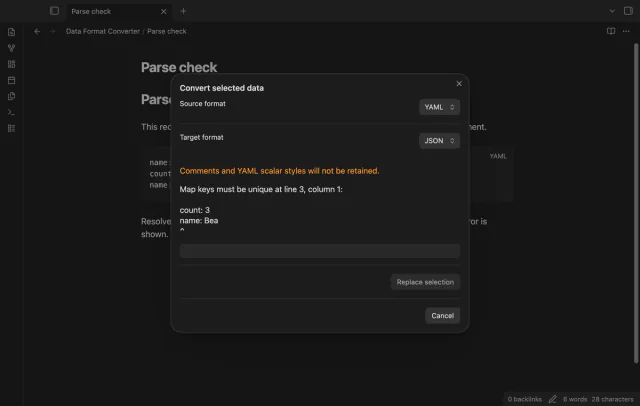Click the pencil edit mode icon

[x=552, y=399]
